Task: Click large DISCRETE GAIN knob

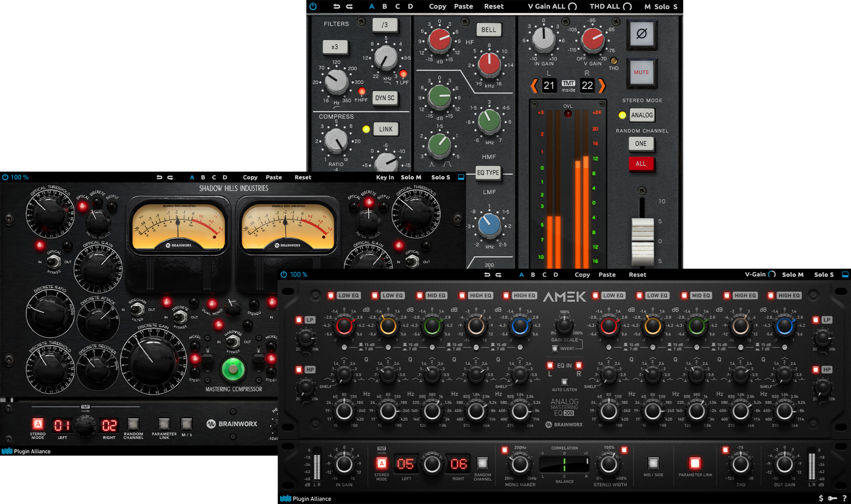Action: point(153,361)
